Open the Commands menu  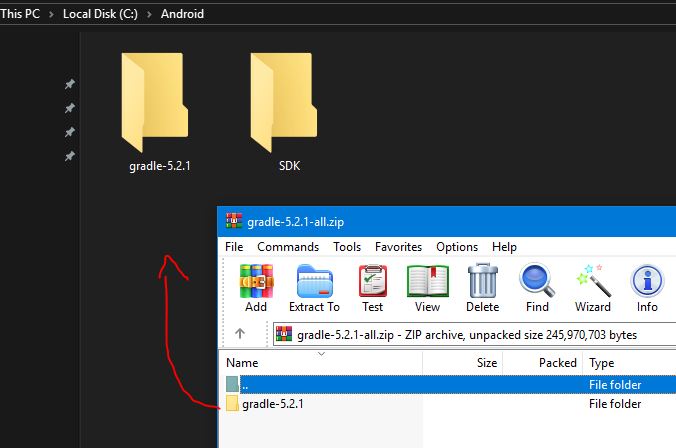[288, 247]
